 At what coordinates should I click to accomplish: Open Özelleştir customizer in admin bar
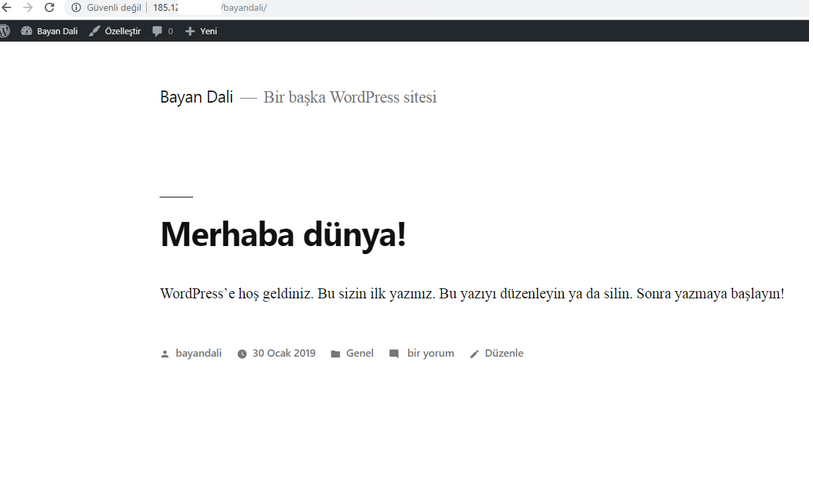tap(115, 31)
